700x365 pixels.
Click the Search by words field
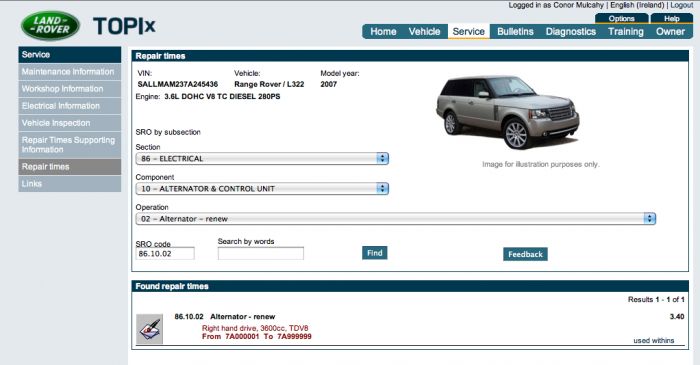pyautogui.click(x=261, y=253)
